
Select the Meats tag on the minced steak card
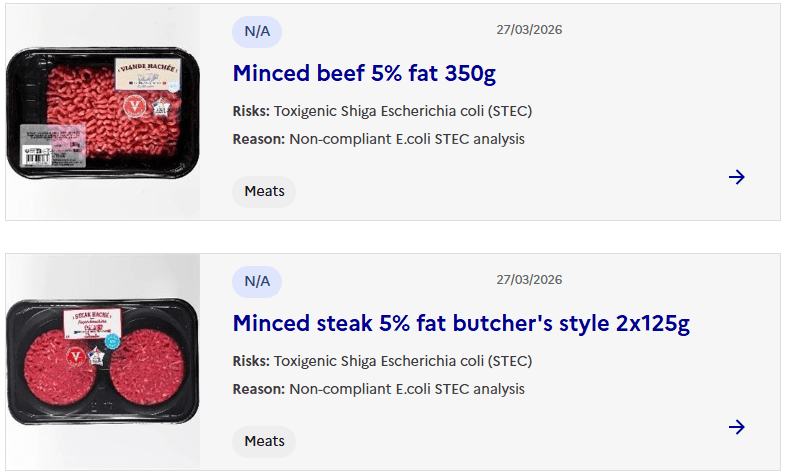point(264,441)
